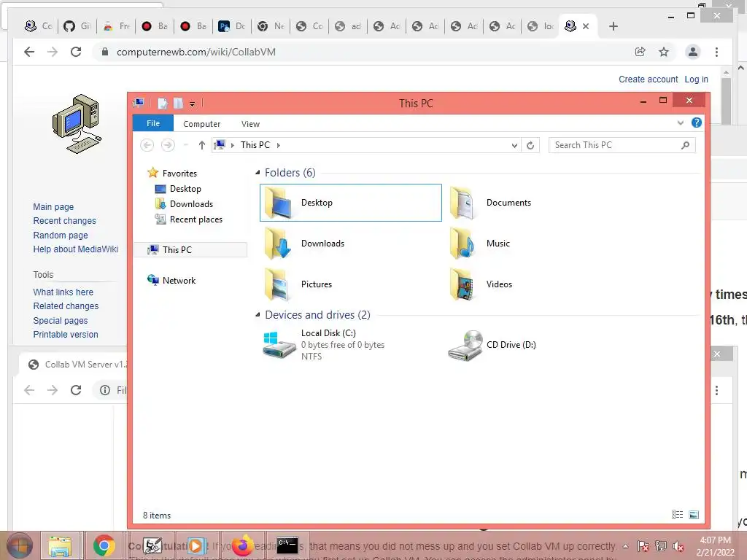747x560 pixels.
Task: Switch to Large icons view in status bar
Action: coord(694,515)
